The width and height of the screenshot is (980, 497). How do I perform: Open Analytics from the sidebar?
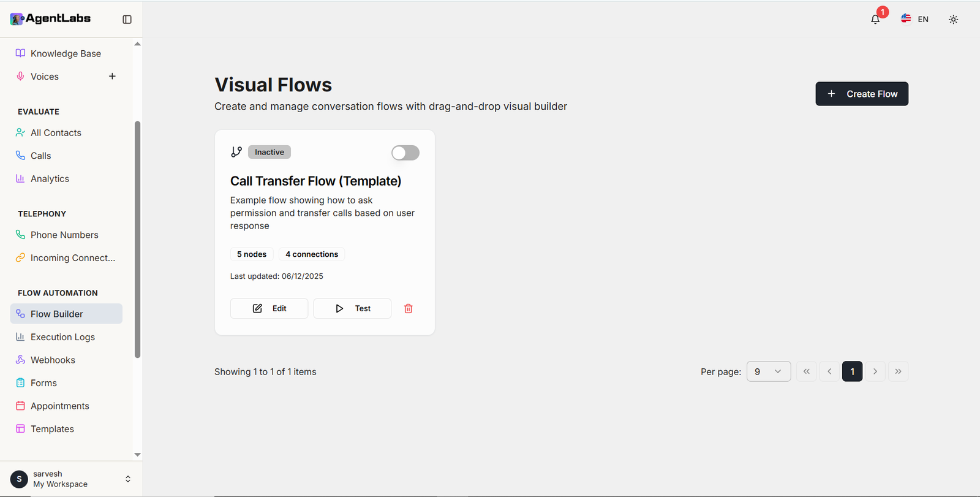(50, 178)
